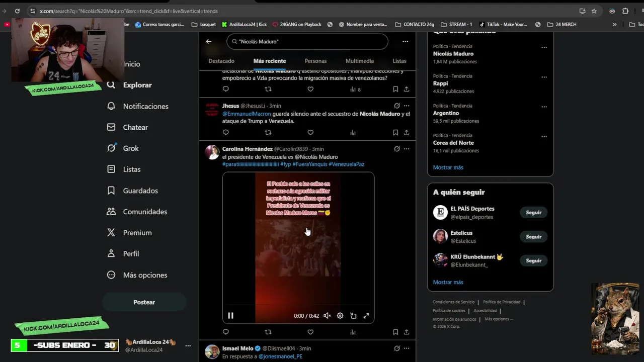Mute the video volume icon

327,316
